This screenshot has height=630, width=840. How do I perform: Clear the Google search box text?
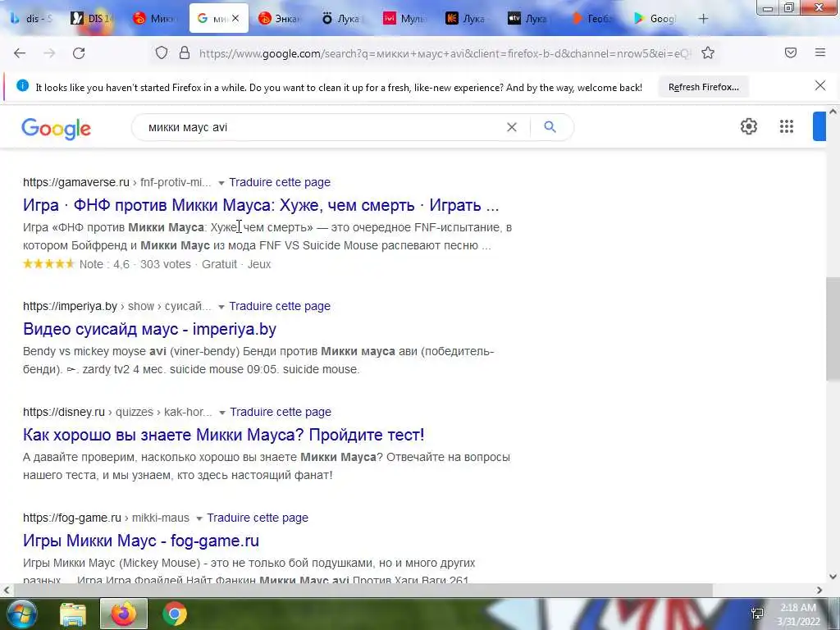[512, 127]
